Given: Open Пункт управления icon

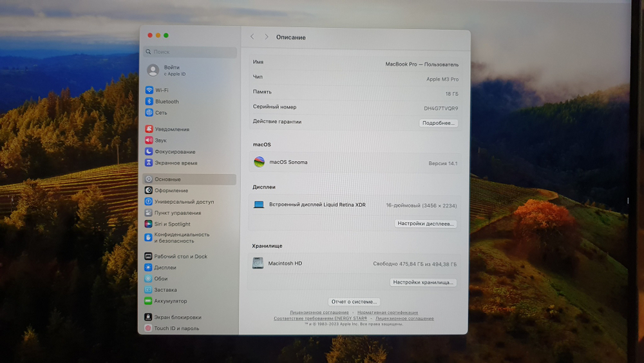Looking at the screenshot, I should coord(148,213).
